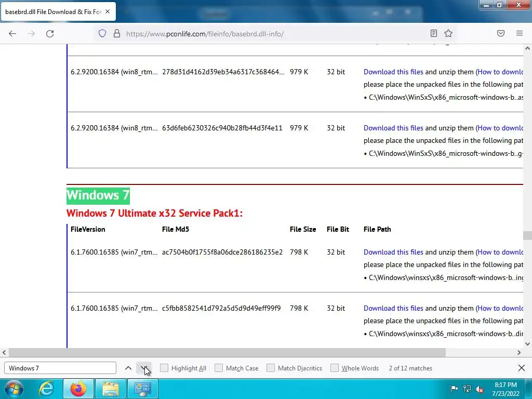Download files for MD5 63d6feb6230326c9...
Screen dimensions: 532x399
393,128
